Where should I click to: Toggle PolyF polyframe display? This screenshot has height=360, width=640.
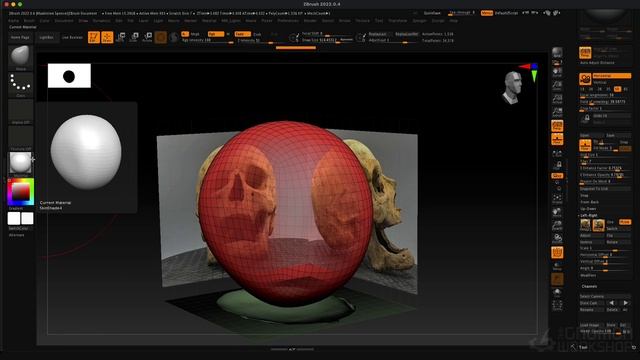click(557, 253)
